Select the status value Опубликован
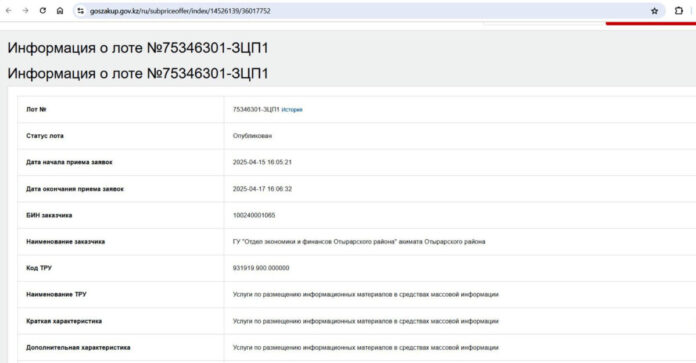The image size is (696, 363). (252, 136)
